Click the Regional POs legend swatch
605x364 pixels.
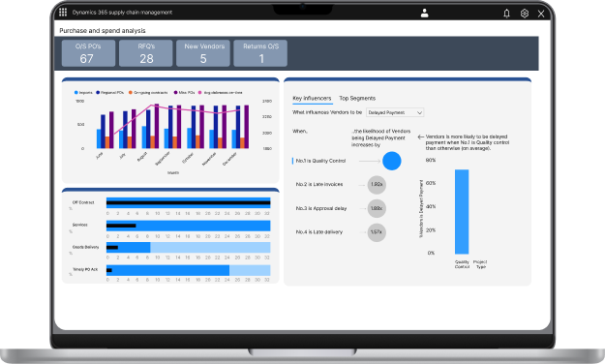coord(98,93)
